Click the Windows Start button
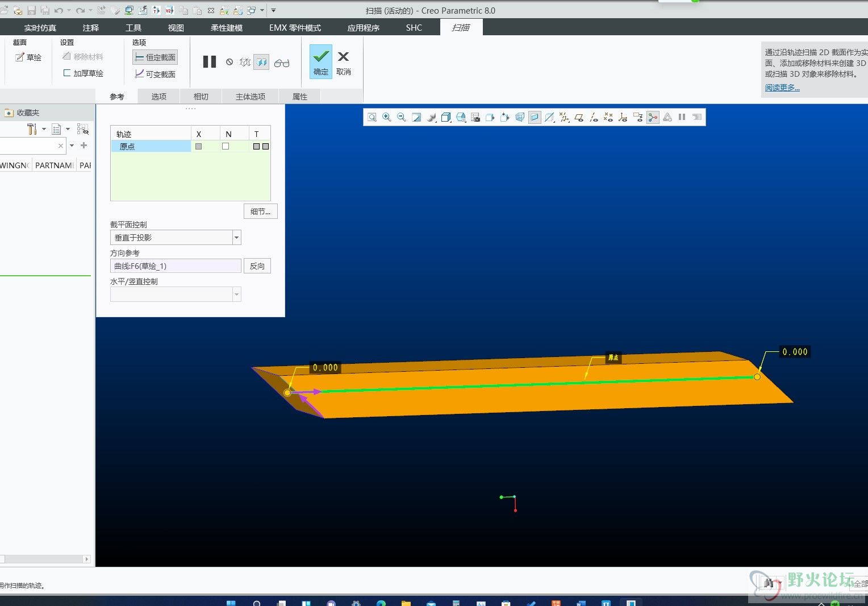 click(231, 603)
